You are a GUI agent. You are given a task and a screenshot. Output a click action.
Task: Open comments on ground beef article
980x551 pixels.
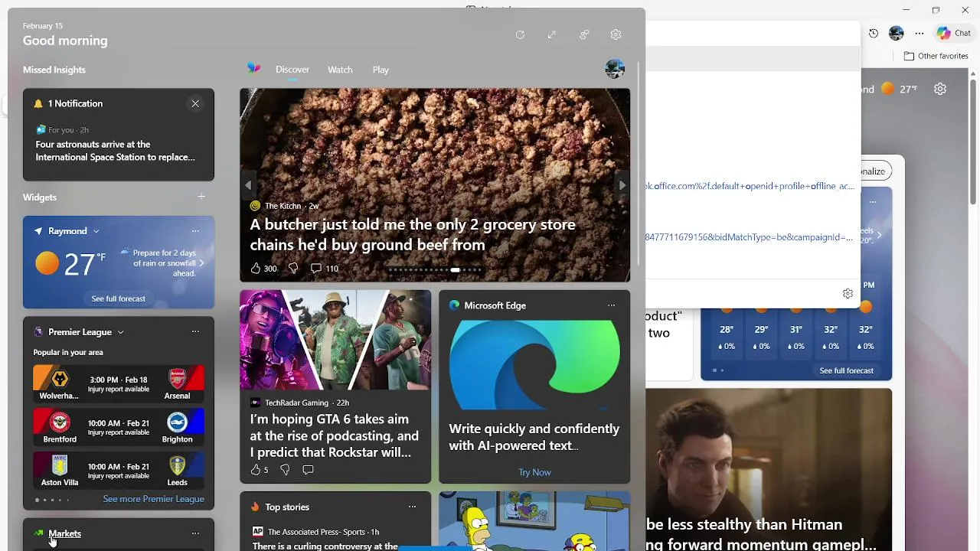click(316, 269)
